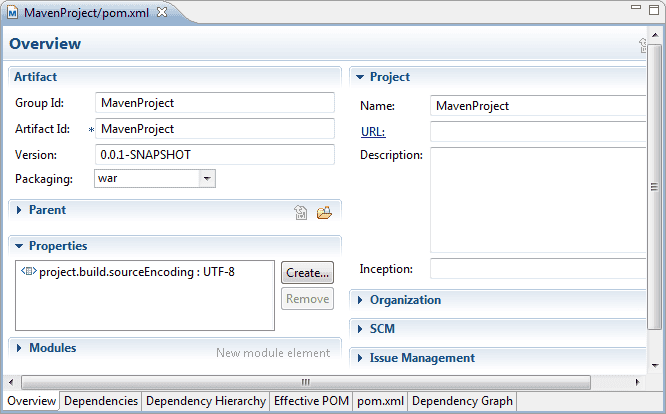Viewport: 666px width, 414px height.
Task: Expand the Parent section
Action: [x=19, y=210]
